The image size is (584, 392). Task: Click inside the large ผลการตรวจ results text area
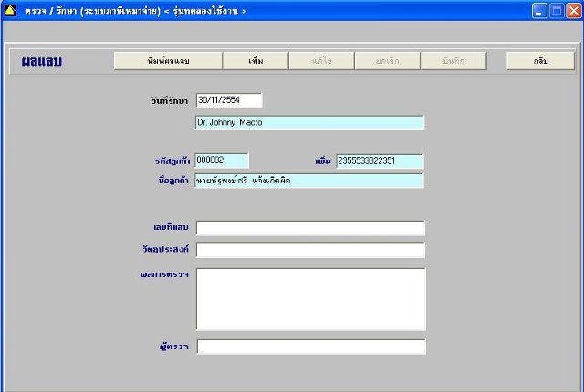click(x=311, y=299)
